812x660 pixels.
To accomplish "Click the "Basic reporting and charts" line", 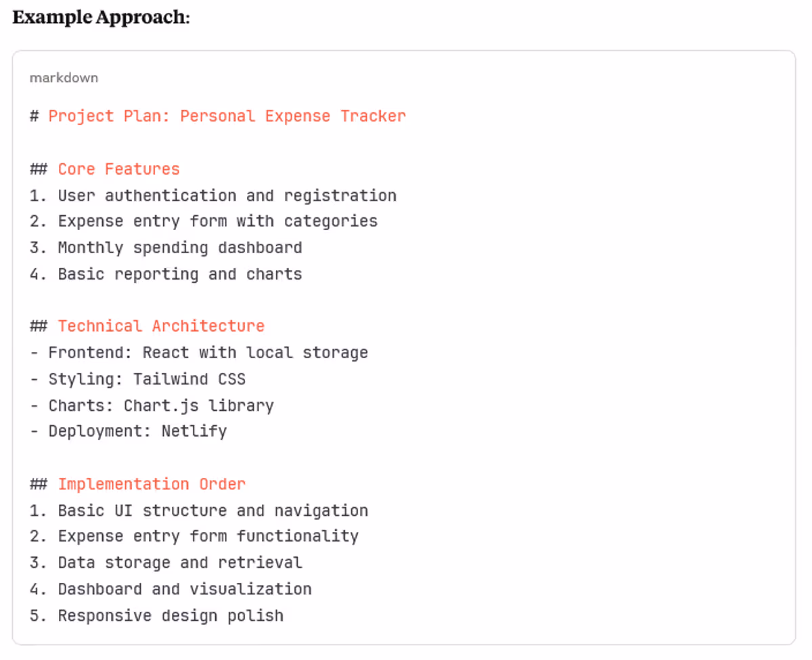I will pyautogui.click(x=179, y=274).
